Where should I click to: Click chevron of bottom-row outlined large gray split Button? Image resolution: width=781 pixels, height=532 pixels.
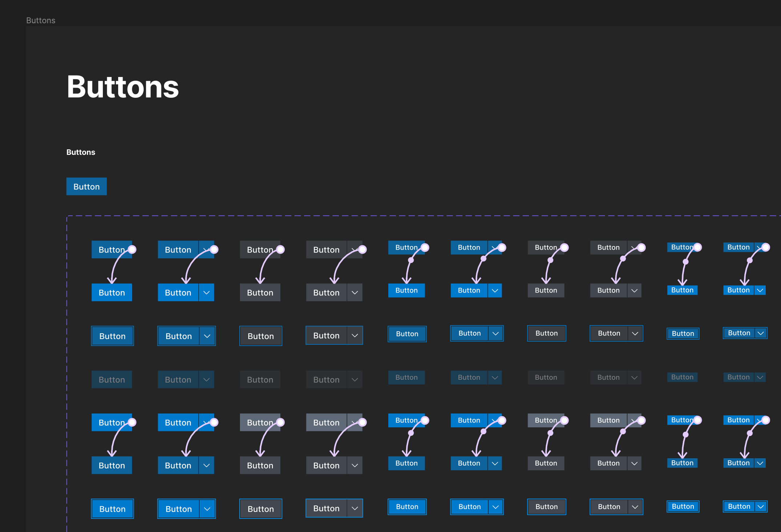pos(355,508)
